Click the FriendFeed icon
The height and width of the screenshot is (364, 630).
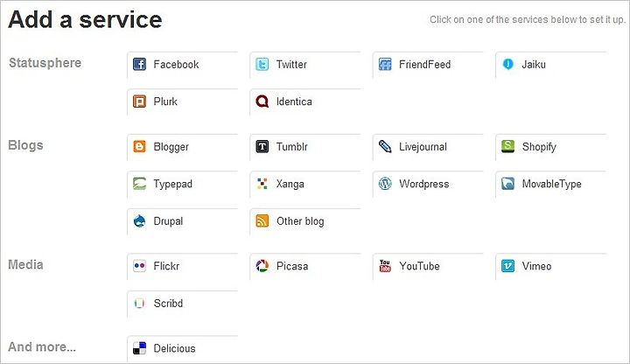coord(385,64)
